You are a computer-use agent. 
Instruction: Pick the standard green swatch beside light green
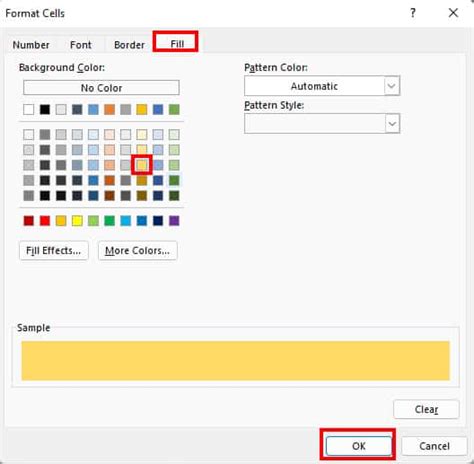click(x=109, y=220)
